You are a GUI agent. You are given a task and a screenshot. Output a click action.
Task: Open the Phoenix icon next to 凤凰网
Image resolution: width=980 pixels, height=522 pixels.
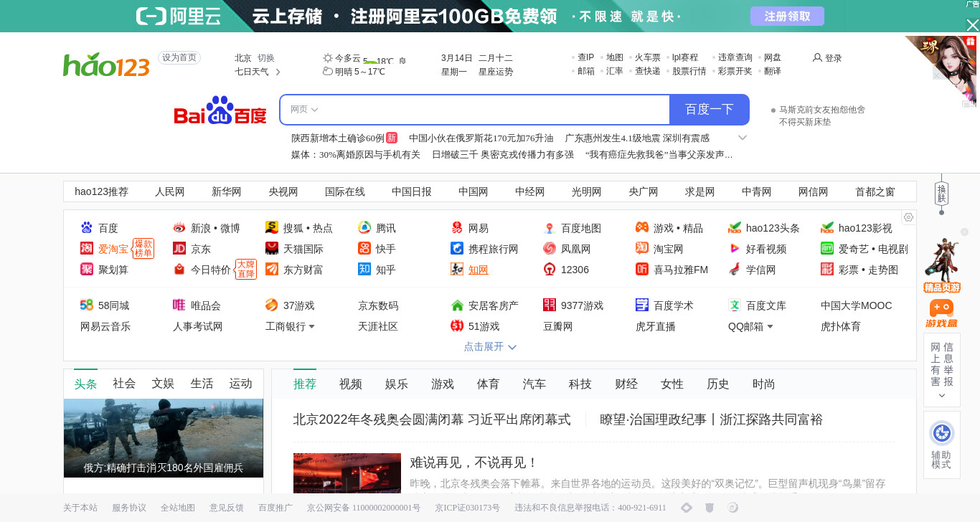point(550,249)
